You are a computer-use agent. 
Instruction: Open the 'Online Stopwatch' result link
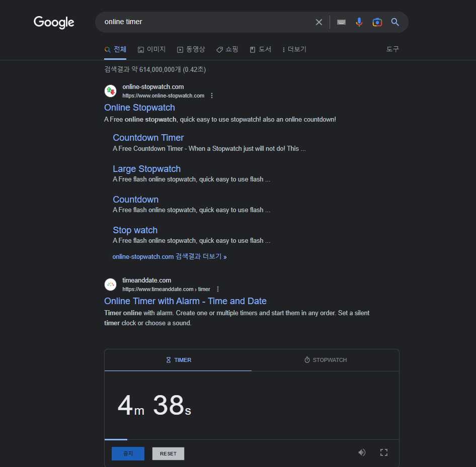[x=140, y=108]
